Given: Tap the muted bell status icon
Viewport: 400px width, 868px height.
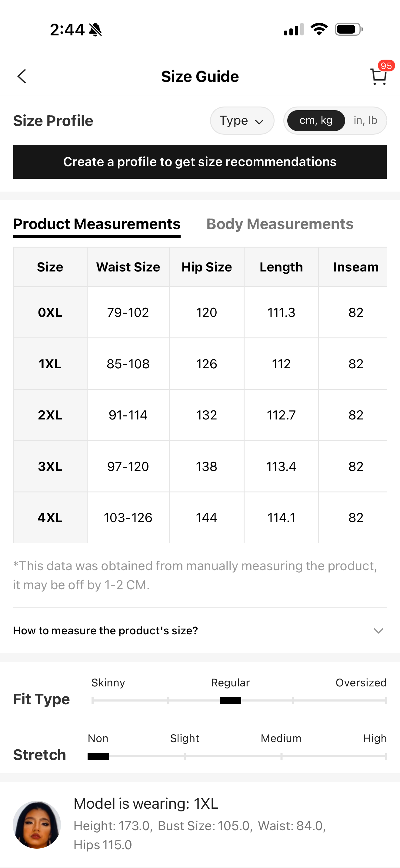Looking at the screenshot, I should [x=95, y=30].
